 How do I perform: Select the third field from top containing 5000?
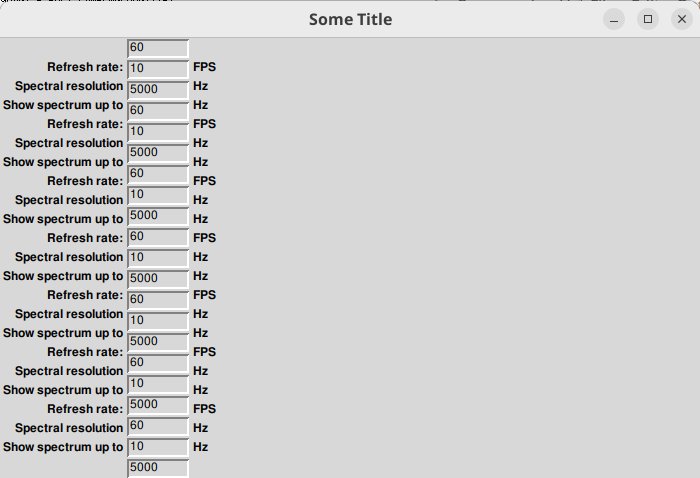click(x=158, y=215)
